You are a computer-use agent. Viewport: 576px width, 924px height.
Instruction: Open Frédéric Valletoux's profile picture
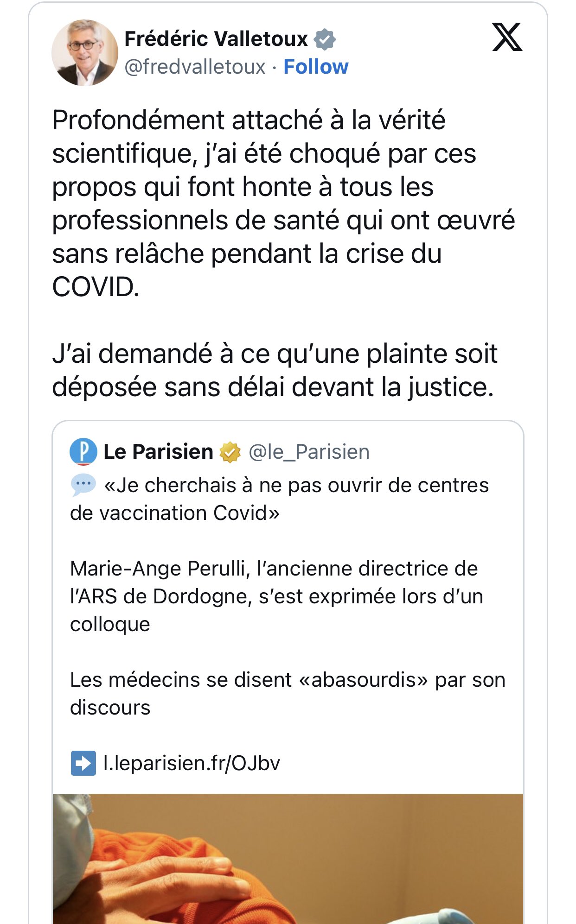(85, 53)
